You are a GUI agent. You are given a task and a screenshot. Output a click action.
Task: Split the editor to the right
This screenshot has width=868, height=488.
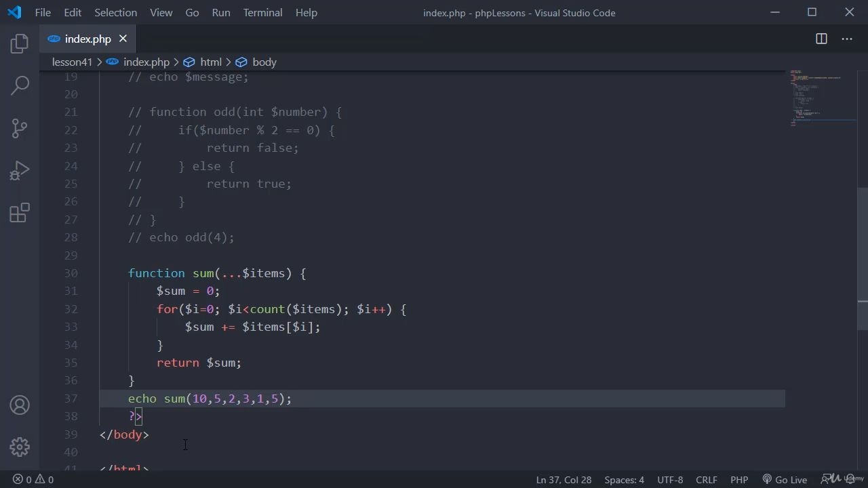[x=821, y=39]
